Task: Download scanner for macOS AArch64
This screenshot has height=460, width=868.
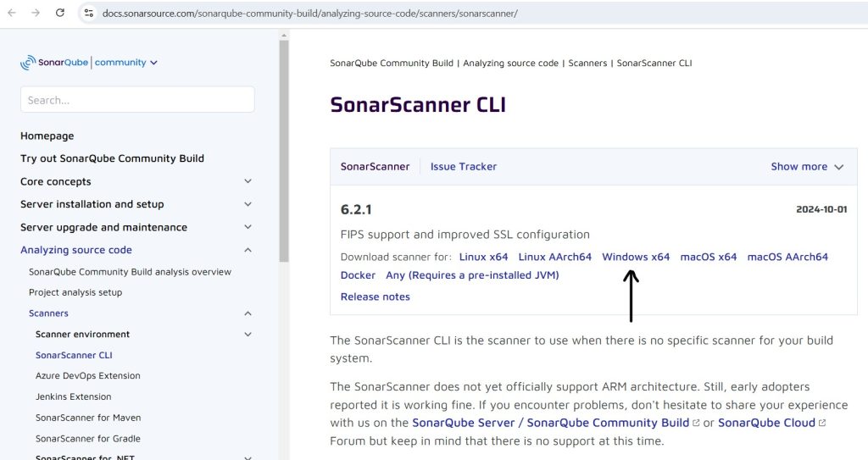Action: (x=787, y=257)
